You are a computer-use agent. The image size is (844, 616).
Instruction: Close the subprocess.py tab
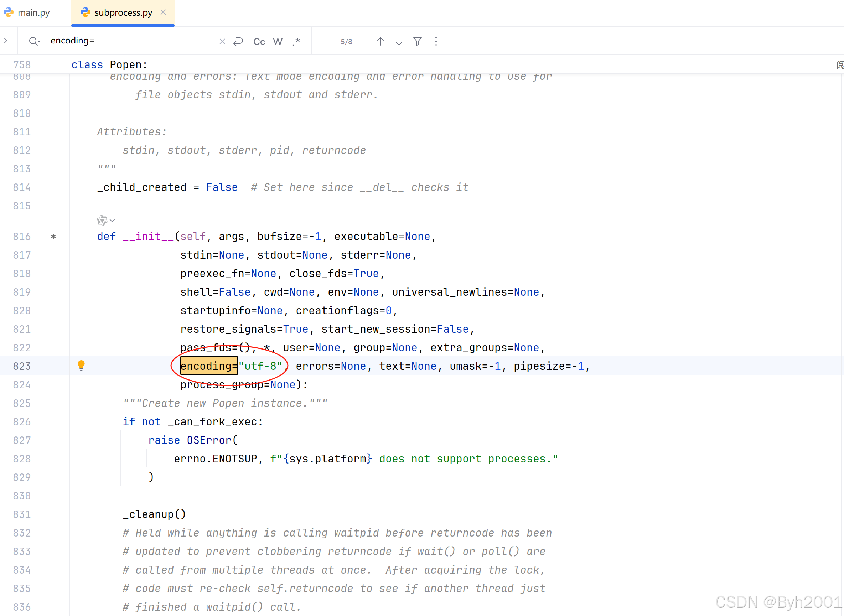163,12
